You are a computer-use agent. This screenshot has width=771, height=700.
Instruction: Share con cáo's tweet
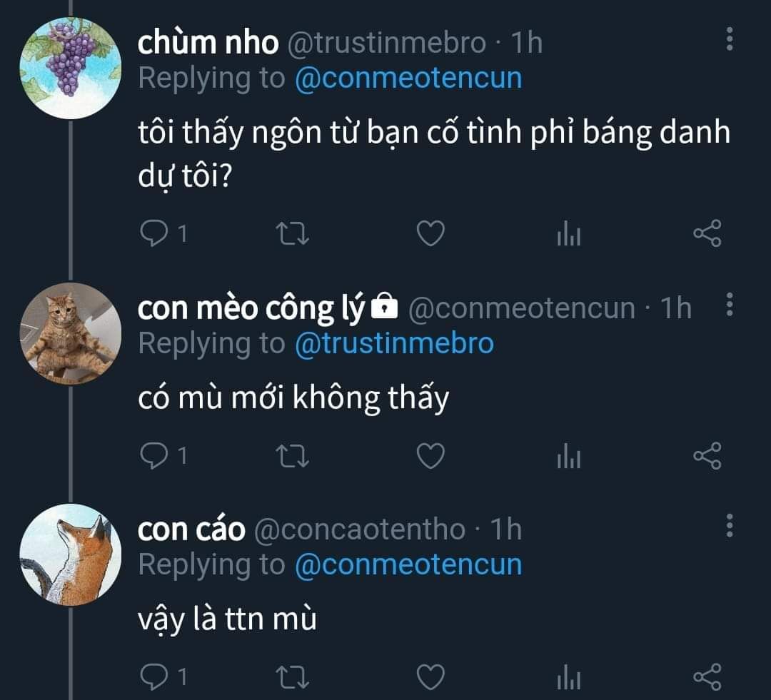(707, 677)
